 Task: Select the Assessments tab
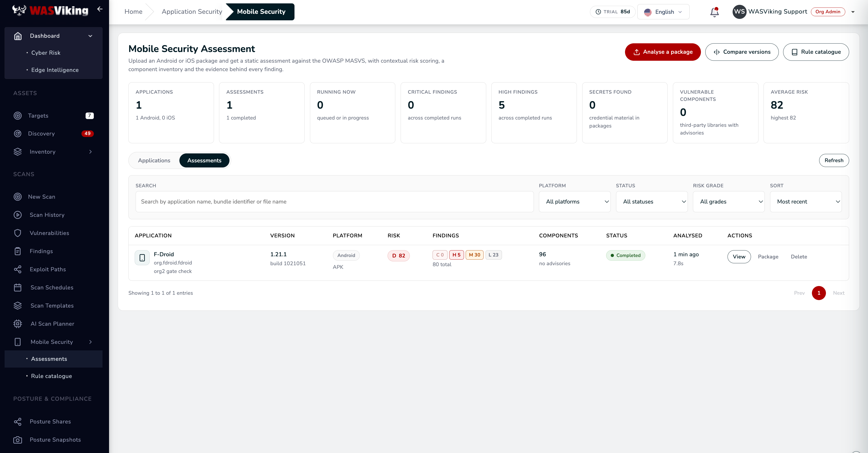(x=204, y=160)
